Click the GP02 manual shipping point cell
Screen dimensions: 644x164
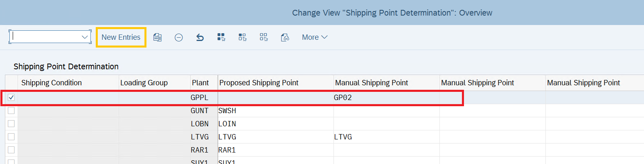343,98
